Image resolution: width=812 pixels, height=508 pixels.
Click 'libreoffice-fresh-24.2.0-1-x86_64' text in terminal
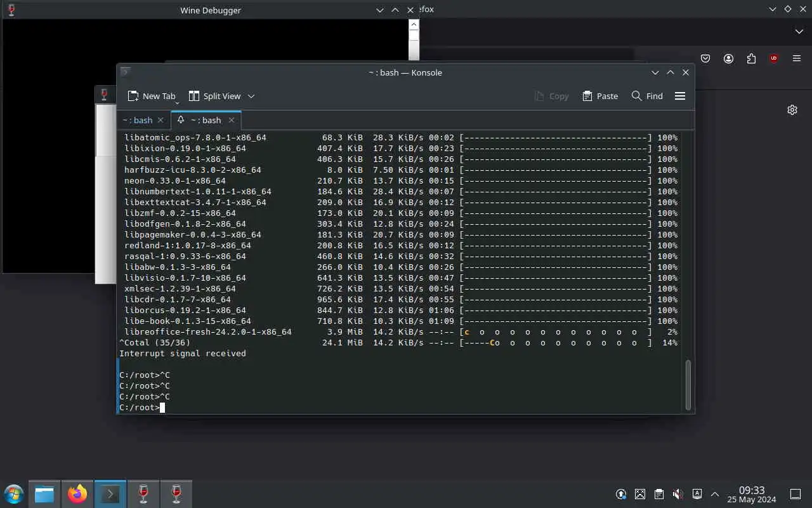click(x=208, y=332)
